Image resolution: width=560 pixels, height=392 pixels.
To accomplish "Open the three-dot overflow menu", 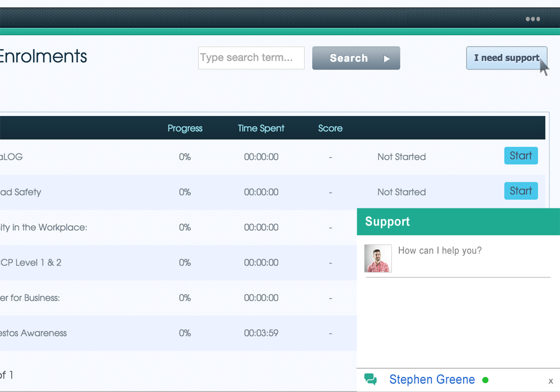I will (x=533, y=19).
